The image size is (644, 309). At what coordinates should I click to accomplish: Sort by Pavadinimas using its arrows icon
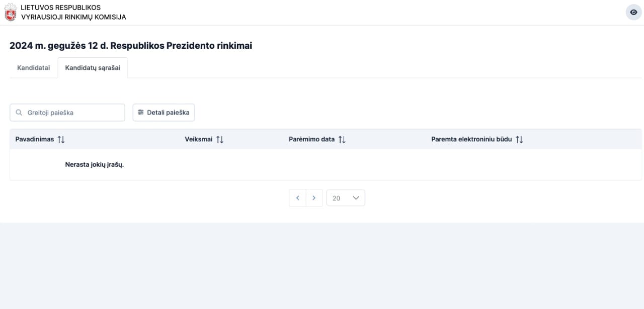coord(61,140)
